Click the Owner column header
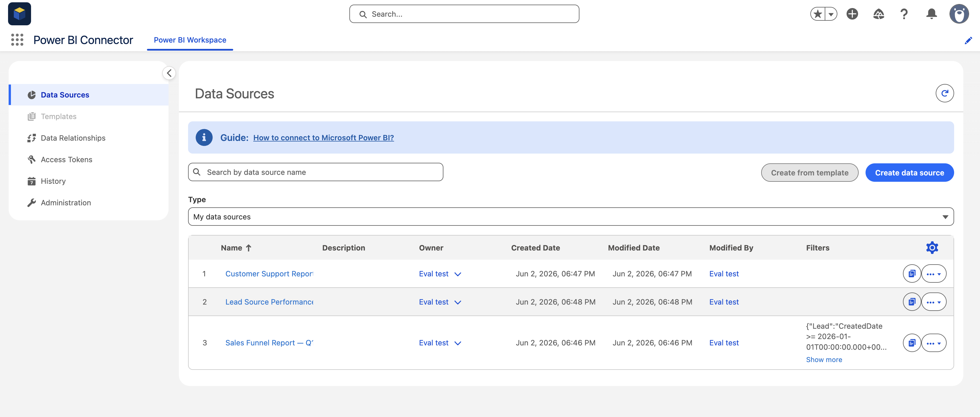 coord(431,248)
